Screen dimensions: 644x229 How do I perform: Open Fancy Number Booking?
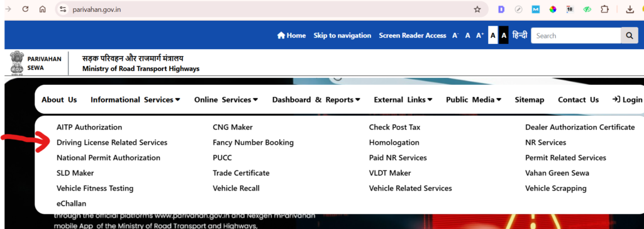[x=253, y=142]
